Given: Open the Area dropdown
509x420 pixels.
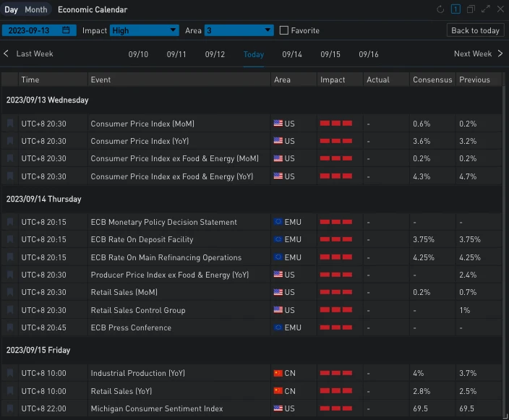Looking at the screenshot, I should (239, 30).
